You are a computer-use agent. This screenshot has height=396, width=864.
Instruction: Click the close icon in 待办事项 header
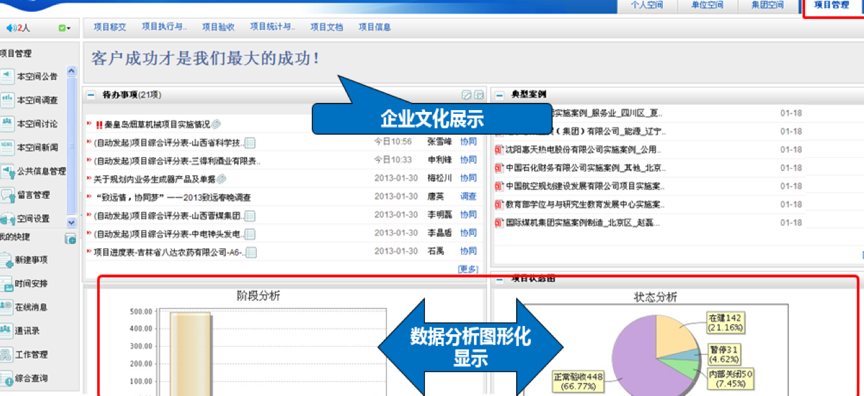click(x=479, y=95)
